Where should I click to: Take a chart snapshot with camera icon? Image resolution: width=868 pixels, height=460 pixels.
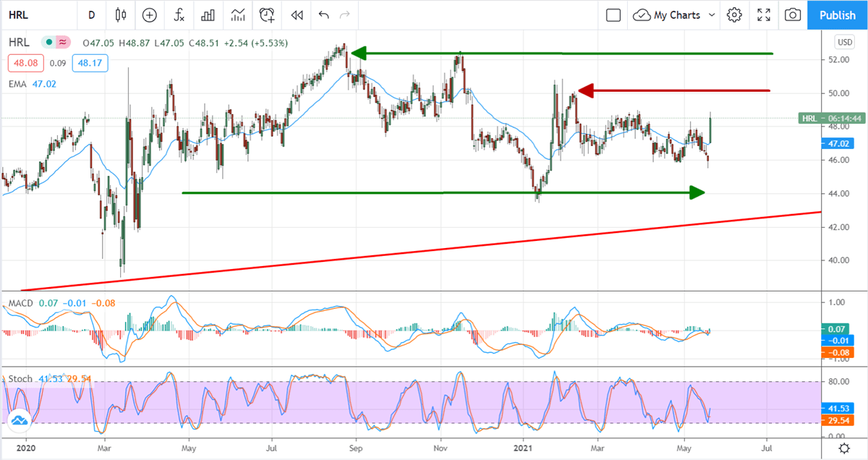click(x=793, y=15)
